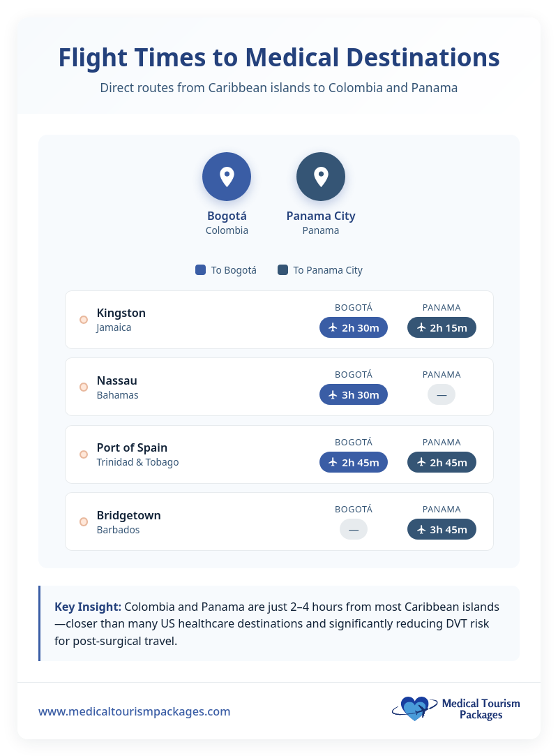This screenshot has height=756, width=558.
Task: Click the Flight Times to Medical Destinations heading
Action: click(x=279, y=58)
